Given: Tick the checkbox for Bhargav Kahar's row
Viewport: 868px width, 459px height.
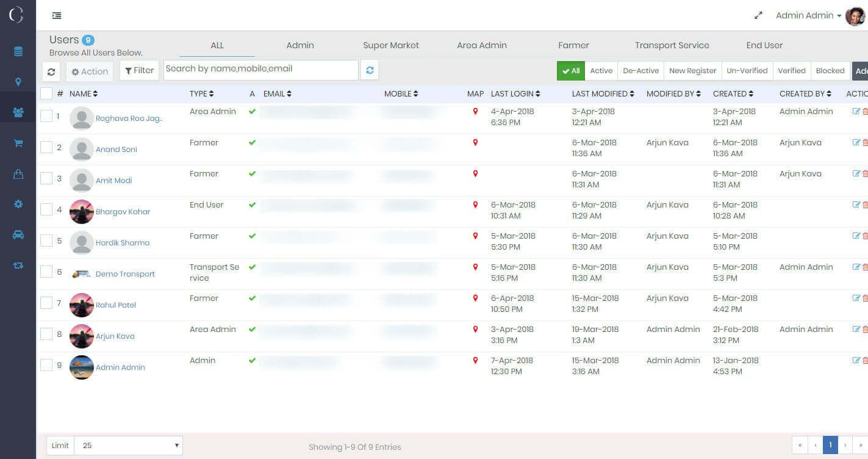Looking at the screenshot, I should click(46, 209).
